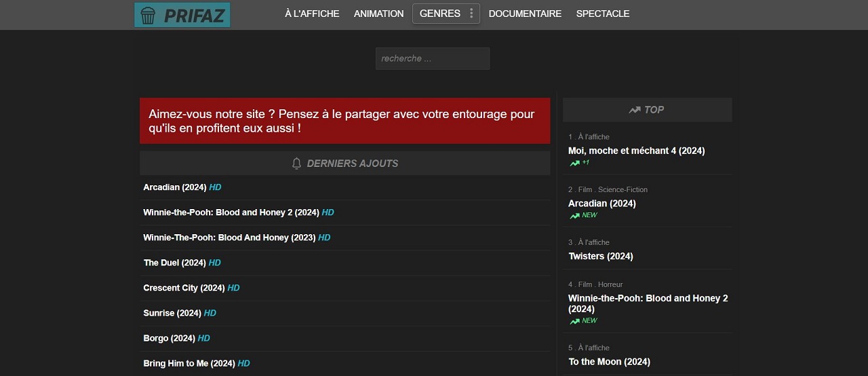Go to the SPECTACLE section
The image size is (868, 376).
[x=603, y=14]
